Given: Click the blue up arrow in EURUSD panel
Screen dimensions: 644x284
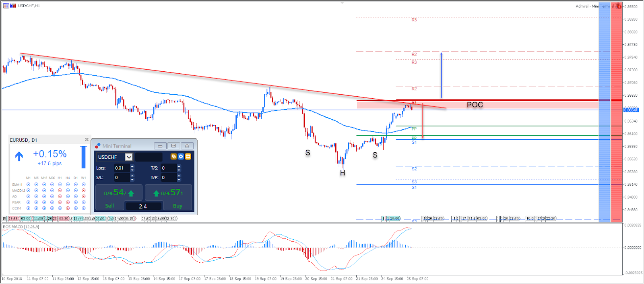Looking at the screenshot, I should pos(19,156).
